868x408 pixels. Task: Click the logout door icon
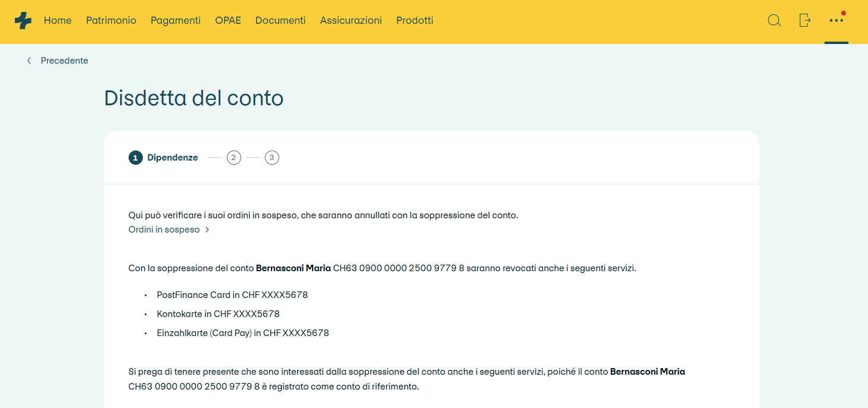pos(805,20)
